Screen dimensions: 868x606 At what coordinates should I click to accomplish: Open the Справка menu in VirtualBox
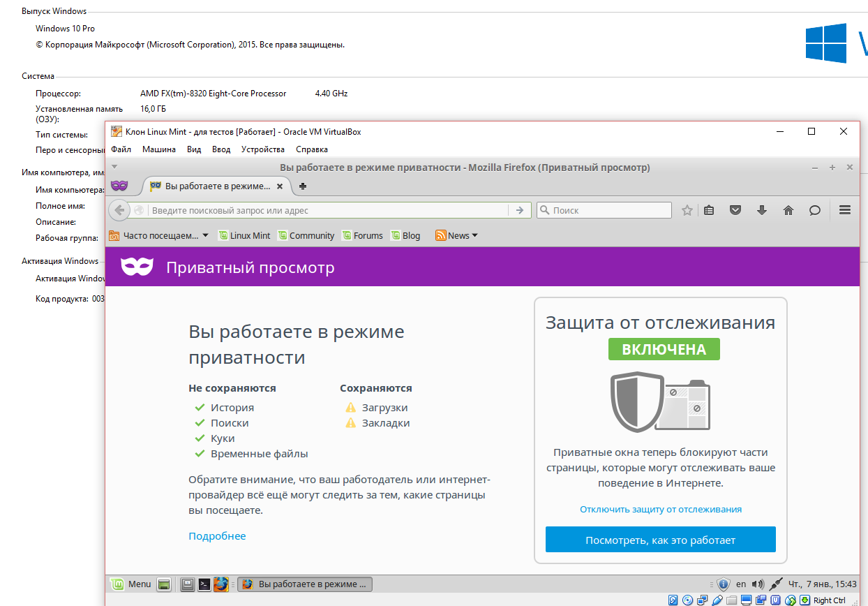coord(312,149)
